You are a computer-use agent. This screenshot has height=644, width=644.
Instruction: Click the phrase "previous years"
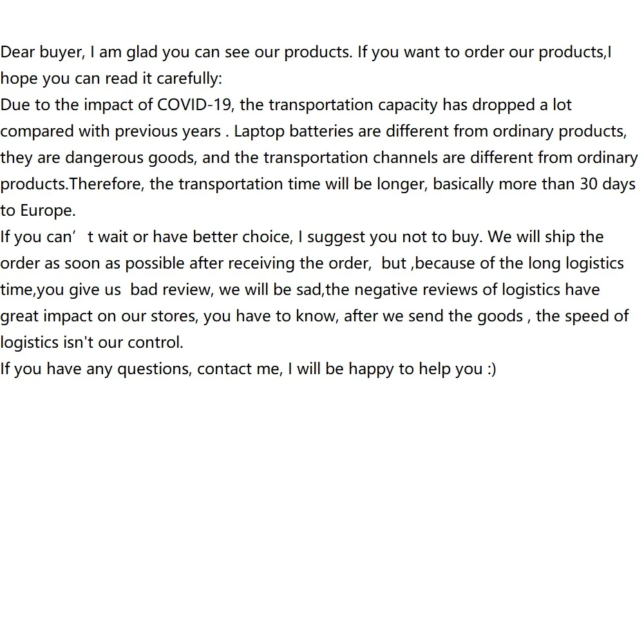[x=167, y=131]
